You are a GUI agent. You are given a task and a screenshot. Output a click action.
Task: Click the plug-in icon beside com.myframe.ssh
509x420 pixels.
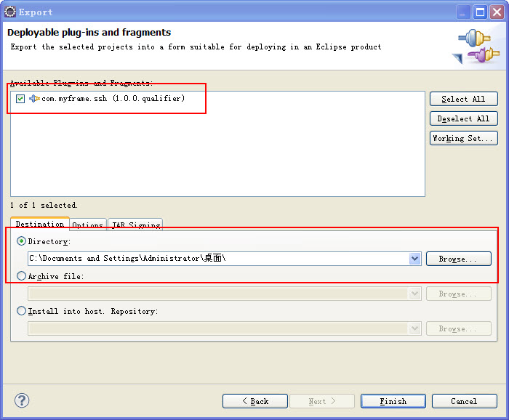(x=34, y=98)
